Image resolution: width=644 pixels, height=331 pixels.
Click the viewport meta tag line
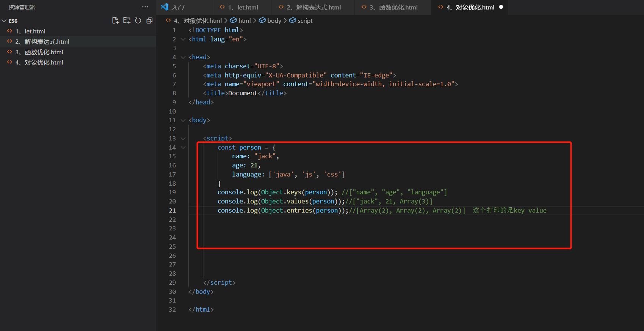click(x=331, y=84)
